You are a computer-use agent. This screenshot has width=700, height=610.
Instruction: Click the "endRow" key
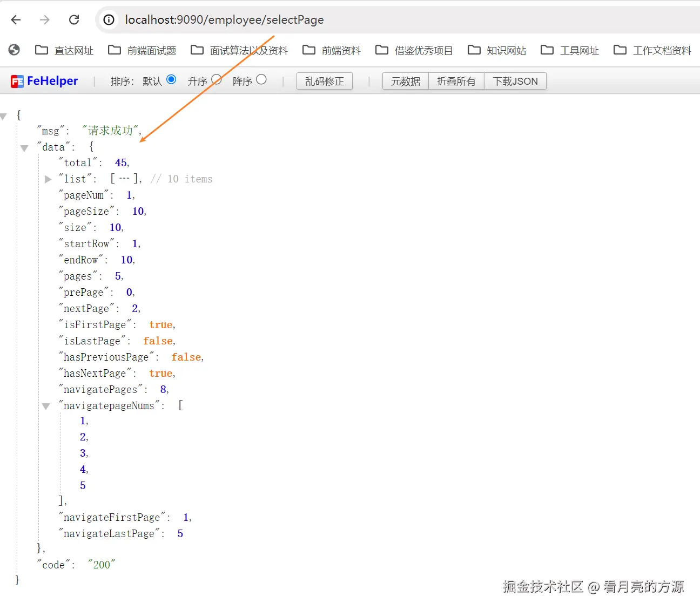point(81,260)
